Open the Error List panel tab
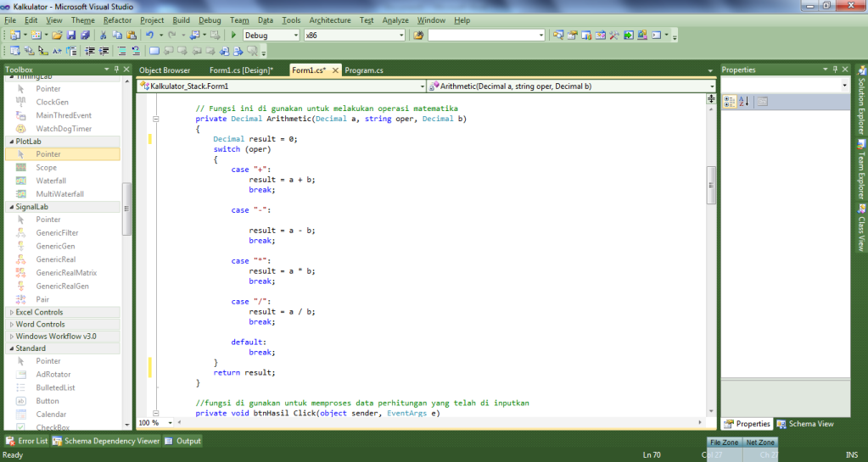 (27, 441)
